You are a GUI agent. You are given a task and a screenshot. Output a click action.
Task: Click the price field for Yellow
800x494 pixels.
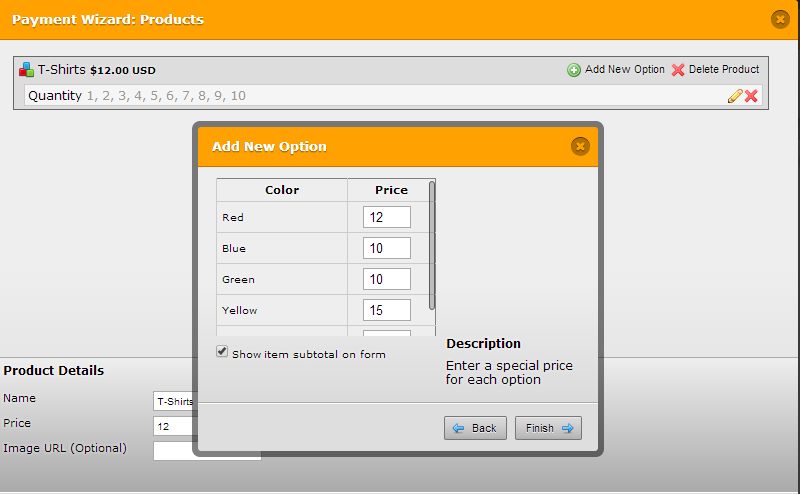coord(386,310)
